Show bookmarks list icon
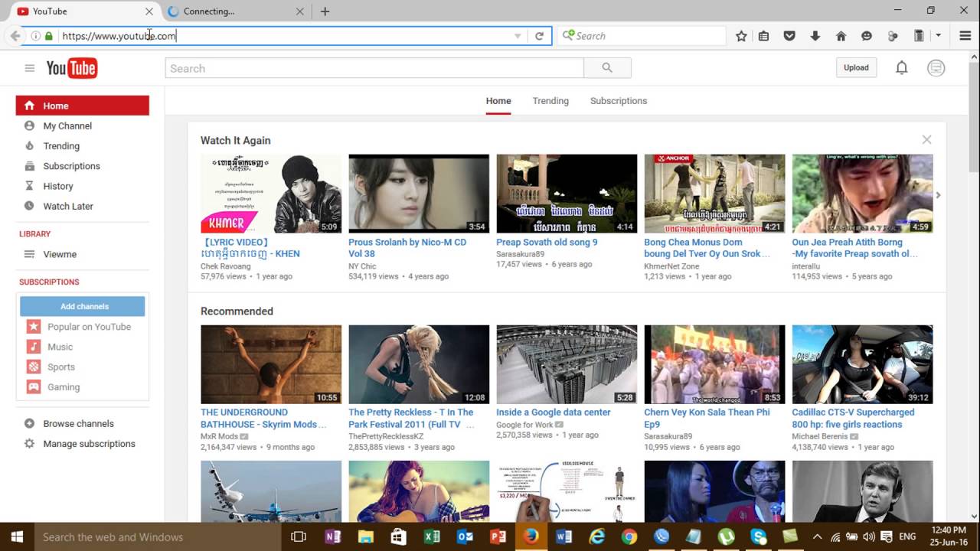980x551 pixels. tap(763, 36)
